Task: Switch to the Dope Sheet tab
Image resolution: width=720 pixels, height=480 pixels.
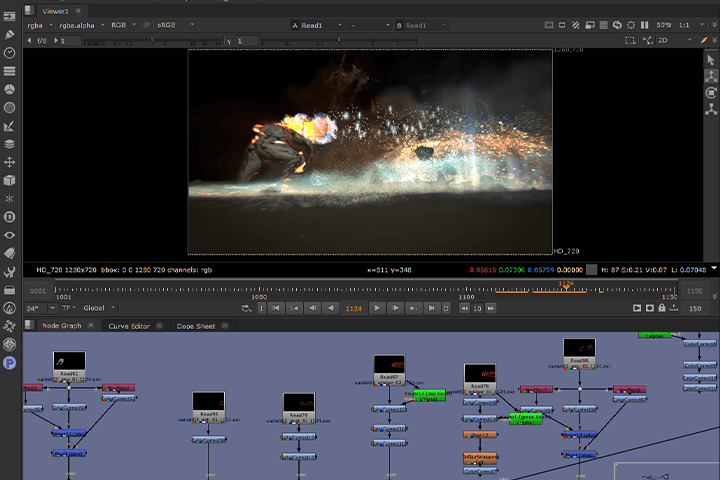Action: [196, 326]
